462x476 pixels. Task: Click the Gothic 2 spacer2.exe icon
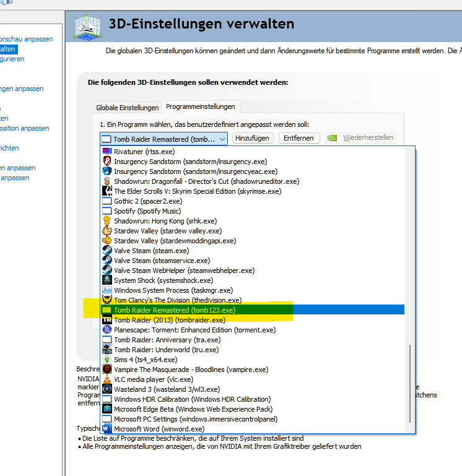pyautogui.click(x=107, y=201)
